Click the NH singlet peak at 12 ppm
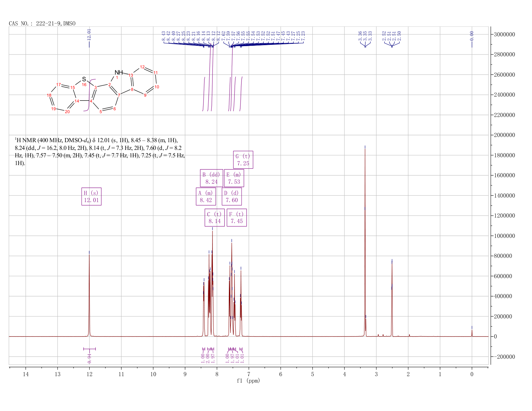 click(89, 295)
